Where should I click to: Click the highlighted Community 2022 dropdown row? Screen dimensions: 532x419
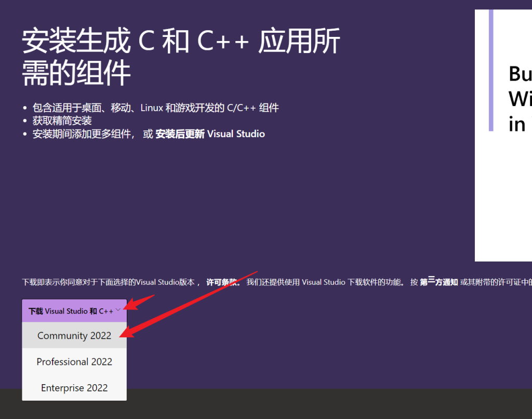pyautogui.click(x=74, y=335)
